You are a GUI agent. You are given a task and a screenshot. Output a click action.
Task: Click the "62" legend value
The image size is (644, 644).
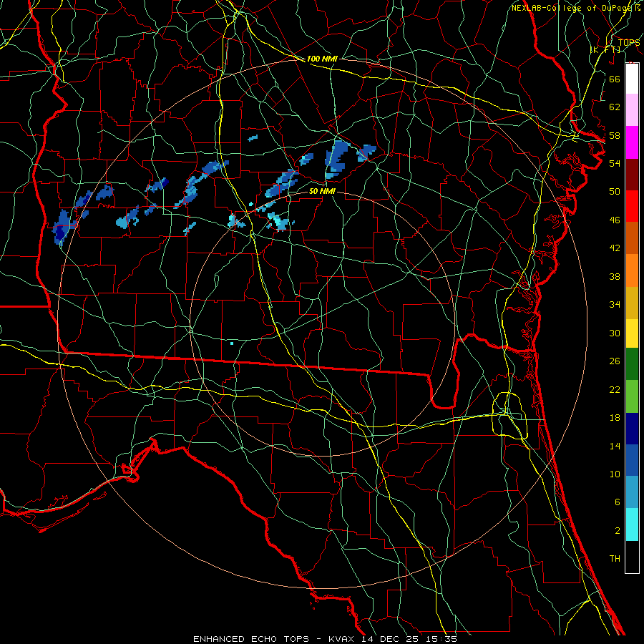click(x=615, y=107)
